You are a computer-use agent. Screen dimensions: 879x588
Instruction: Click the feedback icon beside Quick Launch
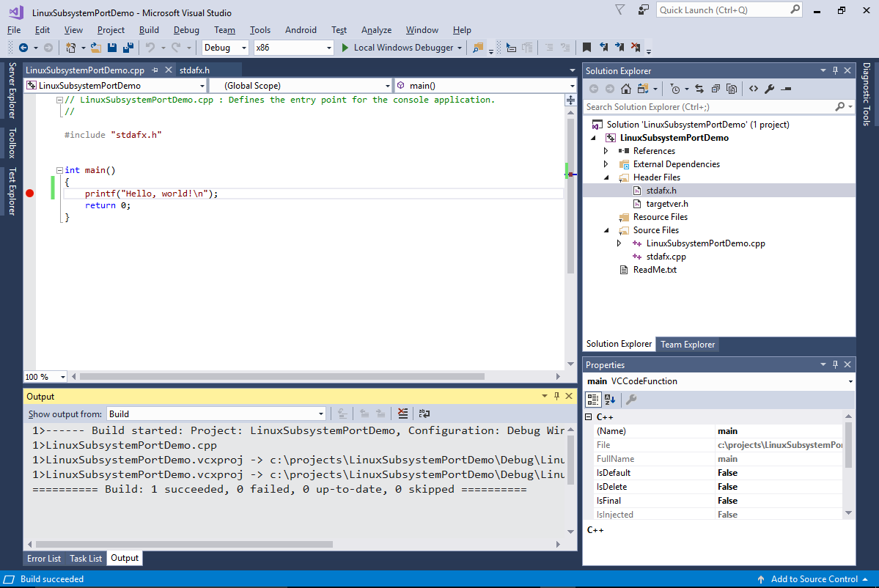(x=643, y=10)
